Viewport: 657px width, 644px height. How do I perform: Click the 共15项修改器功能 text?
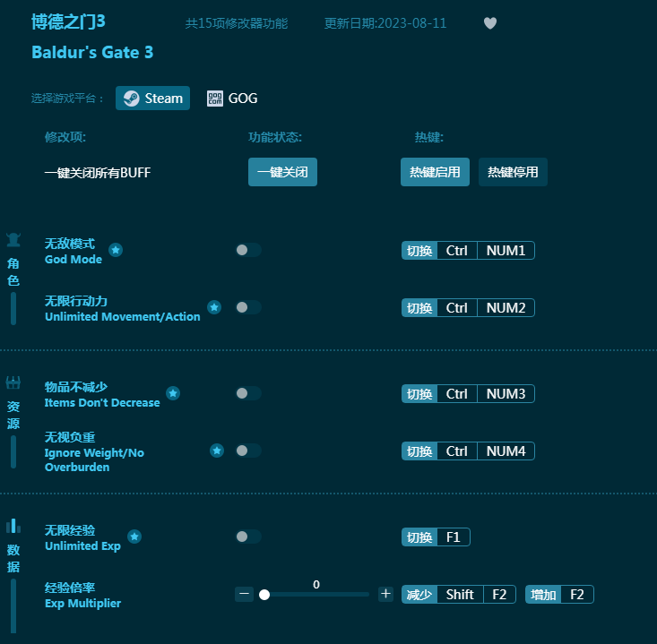click(x=237, y=23)
